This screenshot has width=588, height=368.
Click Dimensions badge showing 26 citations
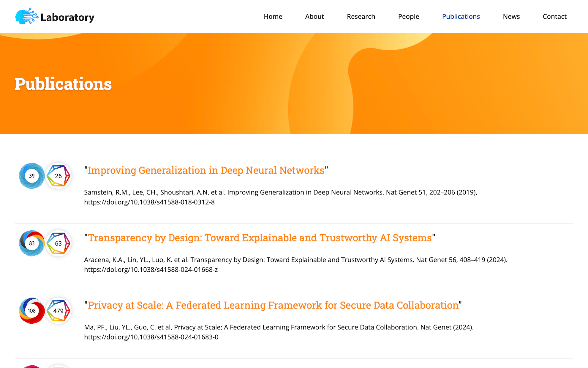click(59, 176)
